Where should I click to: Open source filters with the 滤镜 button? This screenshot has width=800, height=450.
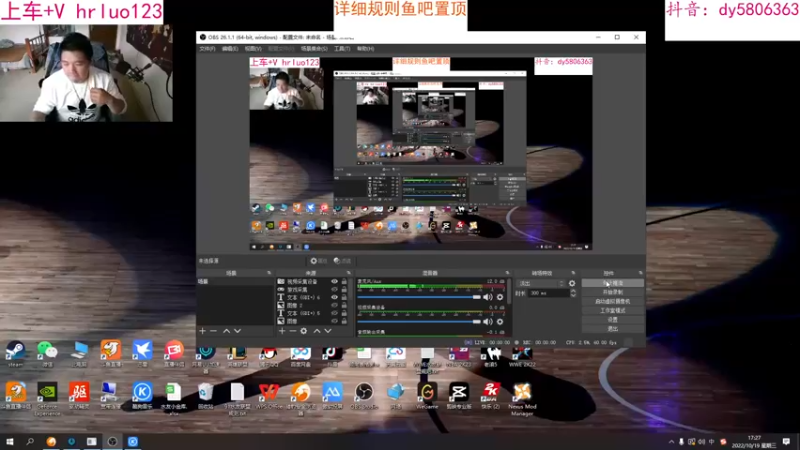coord(342,261)
